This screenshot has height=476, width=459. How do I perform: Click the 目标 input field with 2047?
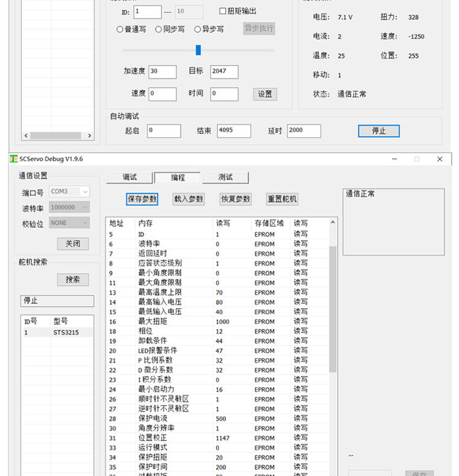(225, 72)
